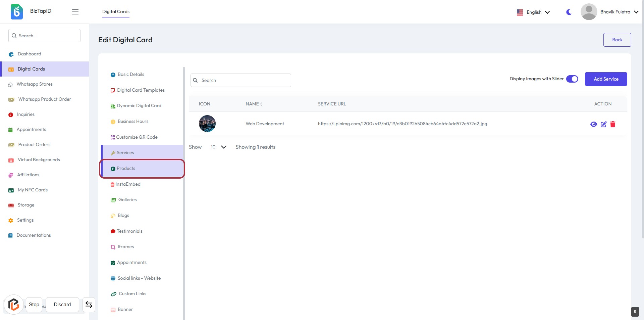Click the Add Service button
Screen dimensions: 644x320
pos(606,79)
